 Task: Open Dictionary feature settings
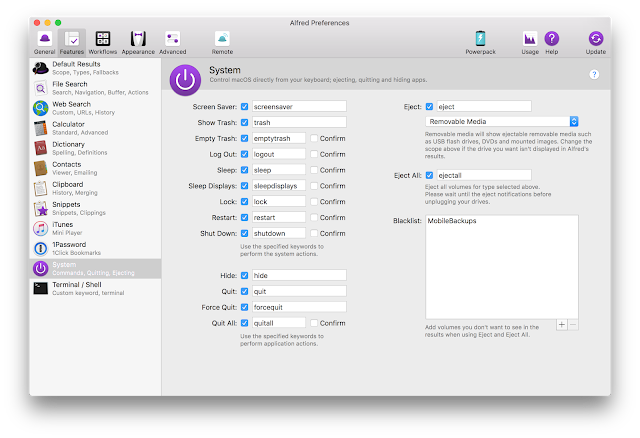[x=96, y=148]
